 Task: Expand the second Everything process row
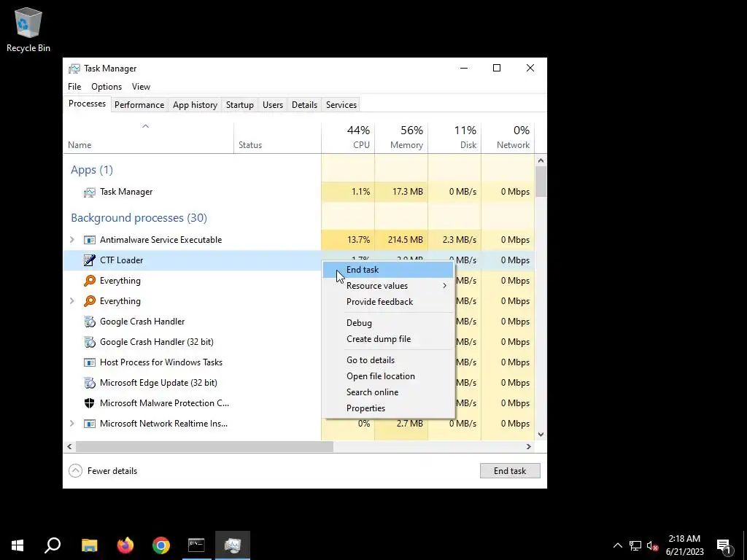pos(72,301)
